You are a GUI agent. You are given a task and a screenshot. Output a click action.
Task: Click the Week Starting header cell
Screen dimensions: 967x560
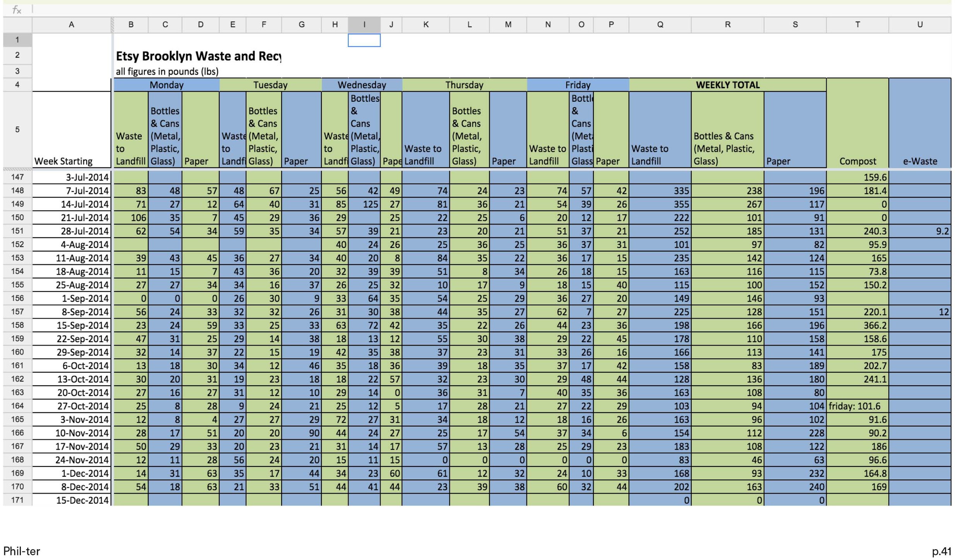[72, 130]
